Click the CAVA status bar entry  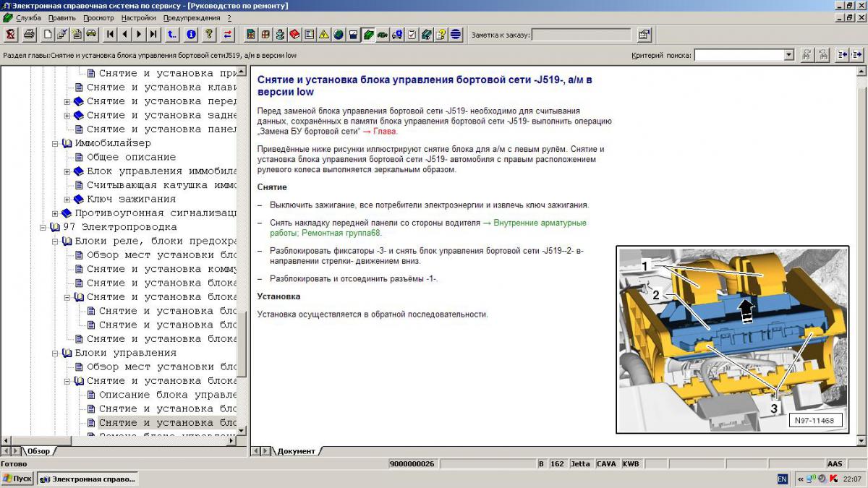[606, 463]
